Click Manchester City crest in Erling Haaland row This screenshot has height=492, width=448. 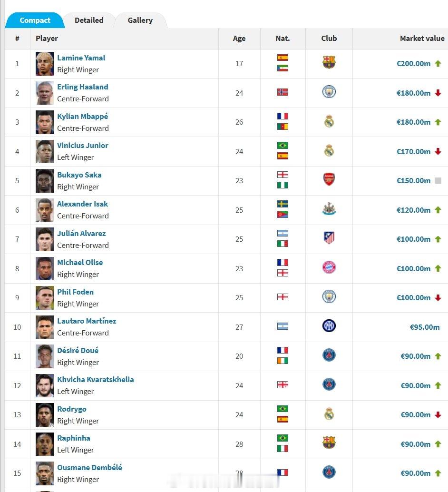click(329, 92)
